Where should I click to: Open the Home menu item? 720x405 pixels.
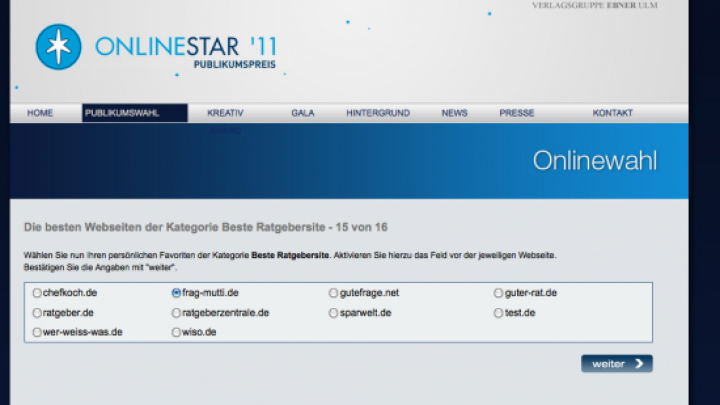[40, 113]
